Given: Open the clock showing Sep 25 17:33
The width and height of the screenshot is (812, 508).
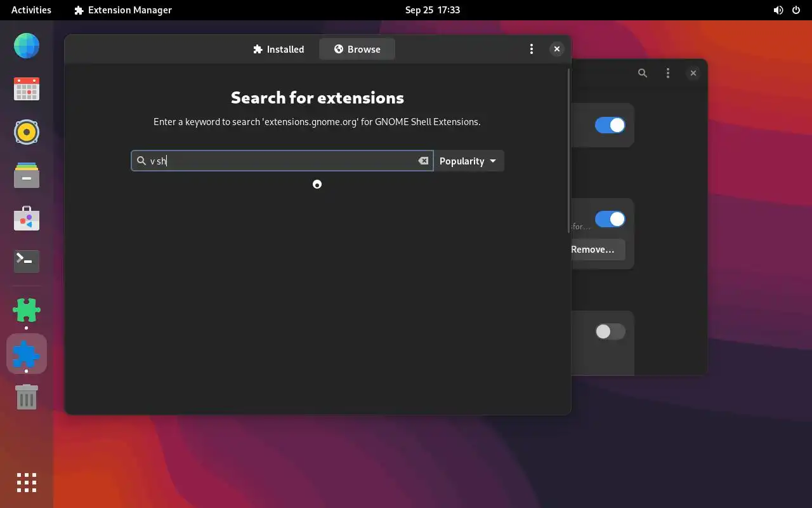Looking at the screenshot, I should pos(433,10).
